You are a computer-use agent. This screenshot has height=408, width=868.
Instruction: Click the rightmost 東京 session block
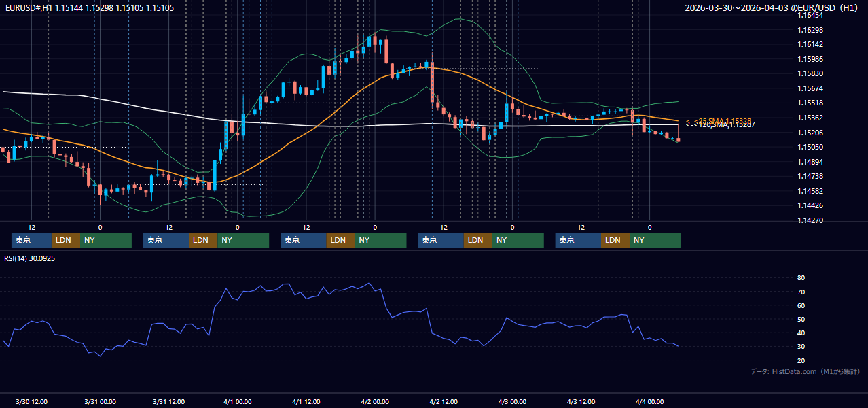click(x=578, y=240)
